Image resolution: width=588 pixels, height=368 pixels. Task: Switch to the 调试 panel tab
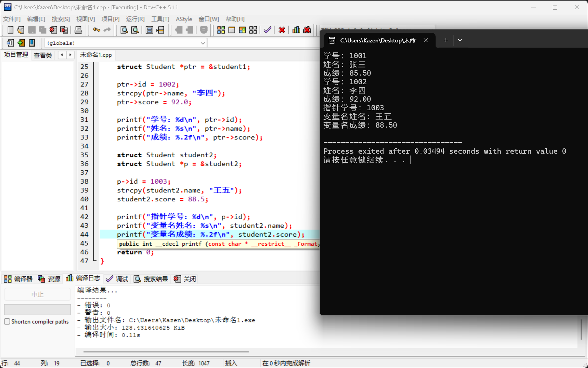[117, 278]
